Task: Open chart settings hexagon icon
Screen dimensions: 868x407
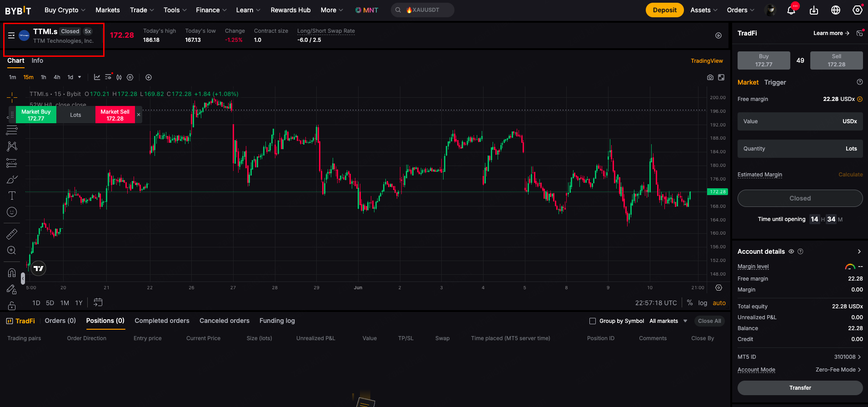Action: [130, 77]
